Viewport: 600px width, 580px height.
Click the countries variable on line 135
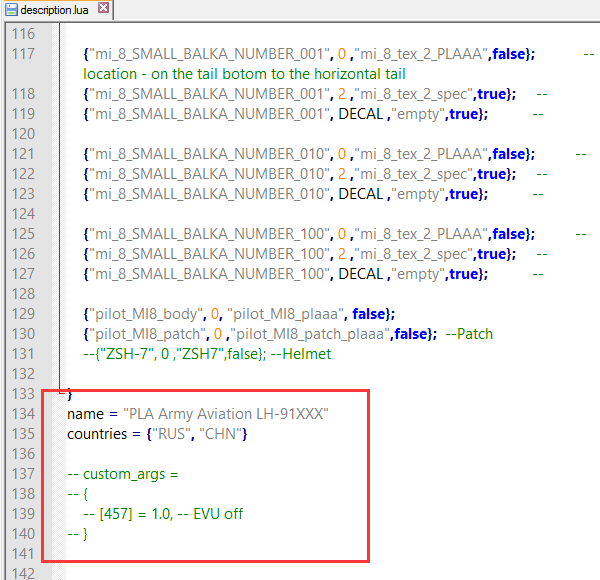click(97, 434)
